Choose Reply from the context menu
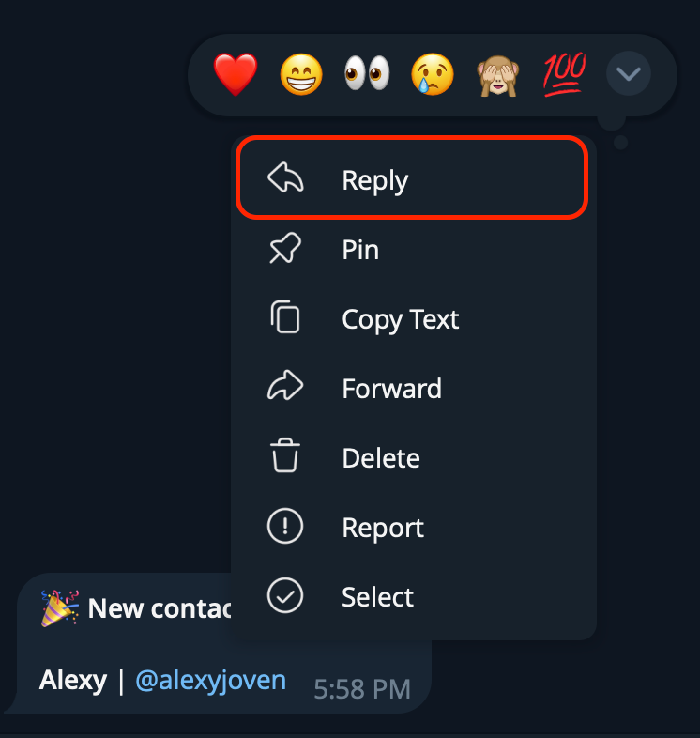This screenshot has height=738, width=700. point(413,179)
